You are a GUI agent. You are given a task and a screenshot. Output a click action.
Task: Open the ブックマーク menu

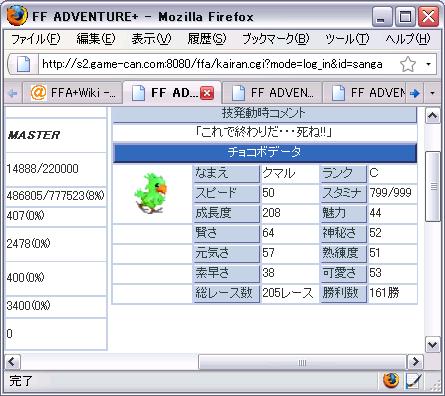click(276, 39)
